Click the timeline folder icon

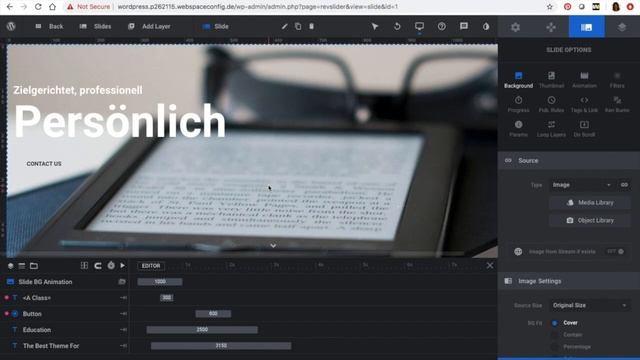pos(34,266)
